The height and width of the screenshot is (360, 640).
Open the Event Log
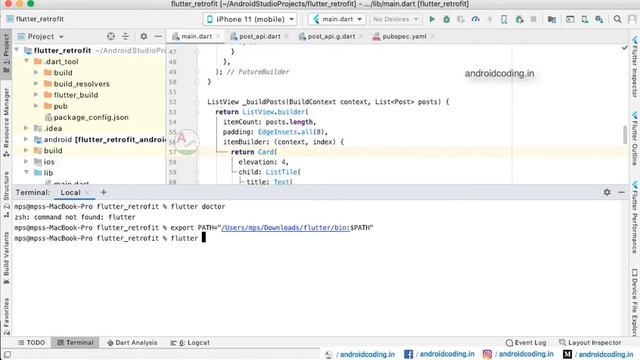click(526, 342)
